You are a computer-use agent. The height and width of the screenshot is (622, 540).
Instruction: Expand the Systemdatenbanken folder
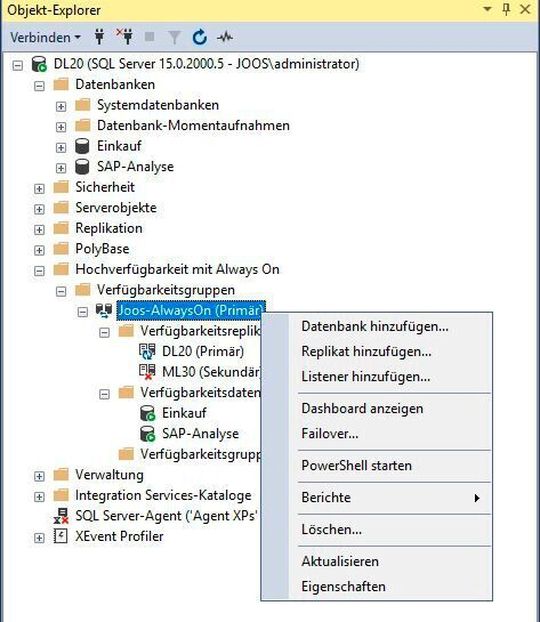[x=61, y=106]
